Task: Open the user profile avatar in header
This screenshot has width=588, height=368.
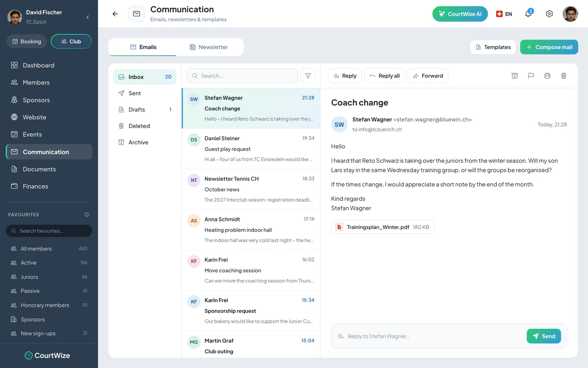Action: click(570, 14)
